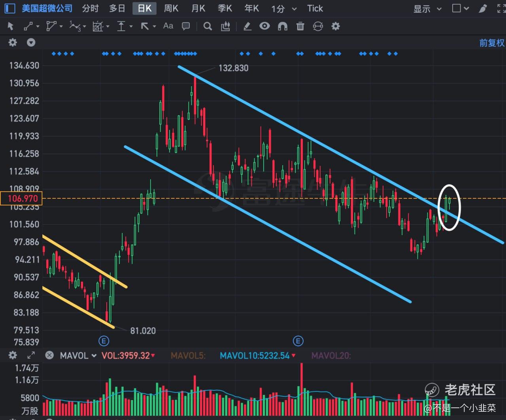The height and width of the screenshot is (420, 506).
Task: Select the comment bubble annotation tool
Action: click(x=185, y=26)
